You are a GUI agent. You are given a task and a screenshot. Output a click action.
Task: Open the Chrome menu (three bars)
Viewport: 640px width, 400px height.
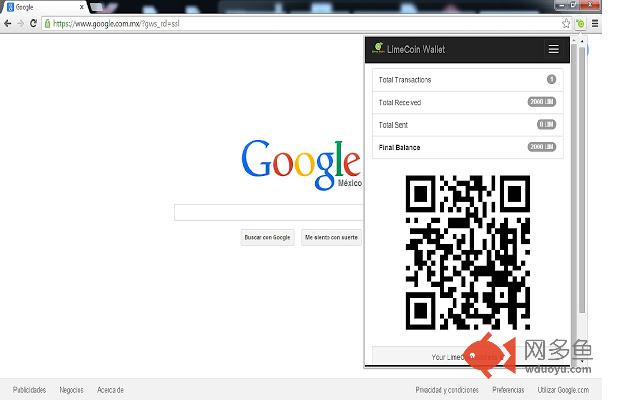tap(595, 24)
